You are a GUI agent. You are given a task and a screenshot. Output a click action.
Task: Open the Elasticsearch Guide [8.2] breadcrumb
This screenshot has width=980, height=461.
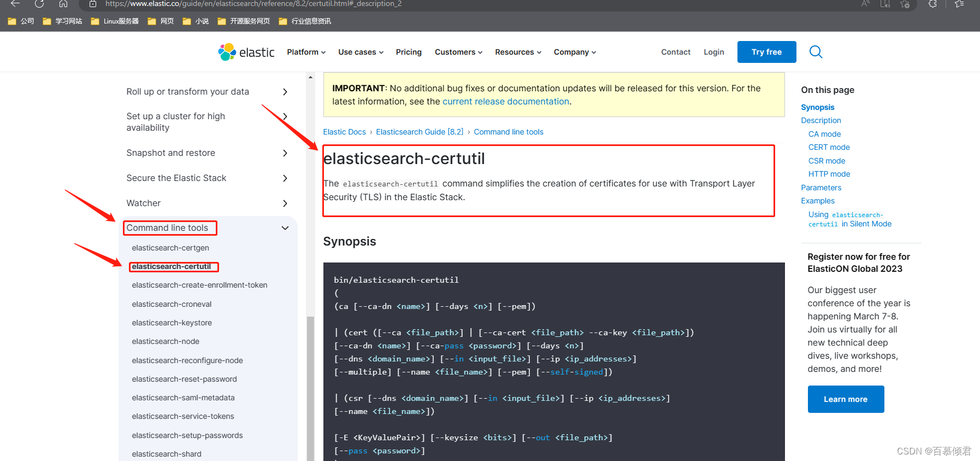click(x=420, y=132)
